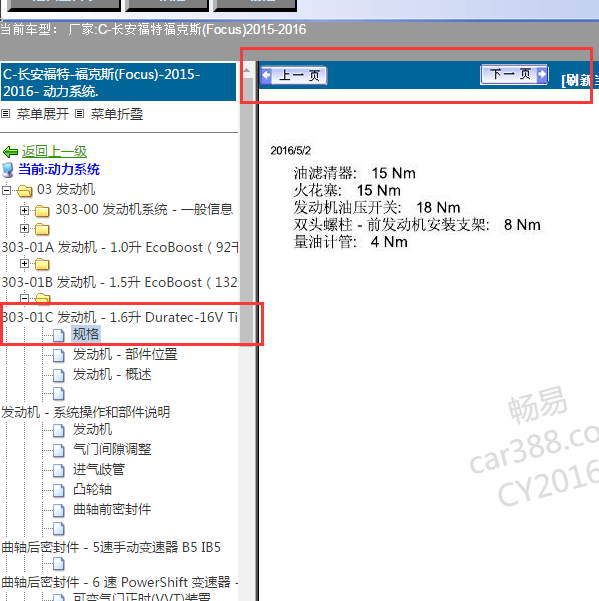Open 发动机 - 部件位置 document
Viewport: 599px width, 601px height.
pyautogui.click(x=125, y=354)
